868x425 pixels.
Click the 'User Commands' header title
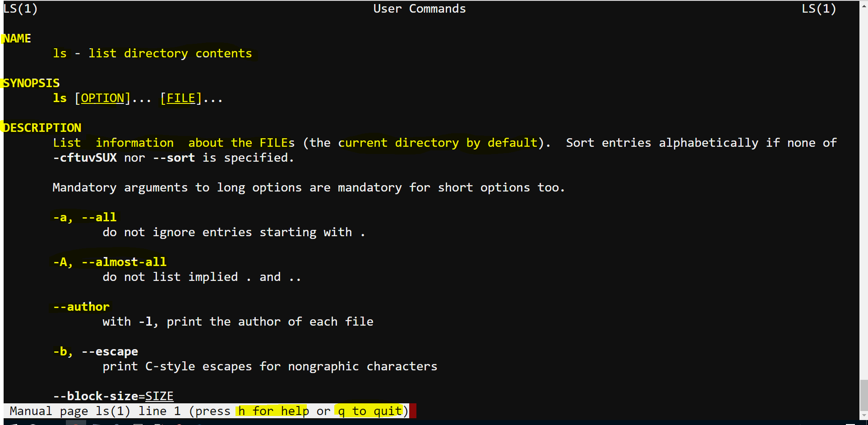coord(420,9)
